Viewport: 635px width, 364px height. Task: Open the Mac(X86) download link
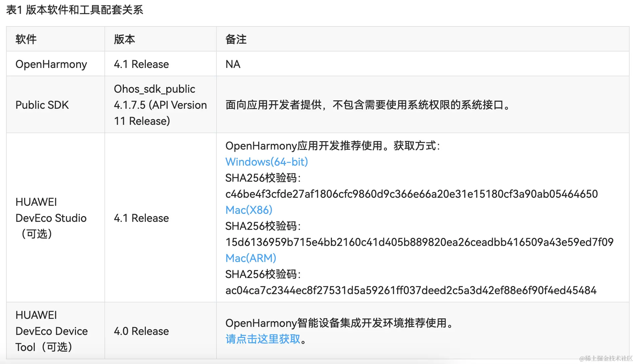[x=249, y=210]
